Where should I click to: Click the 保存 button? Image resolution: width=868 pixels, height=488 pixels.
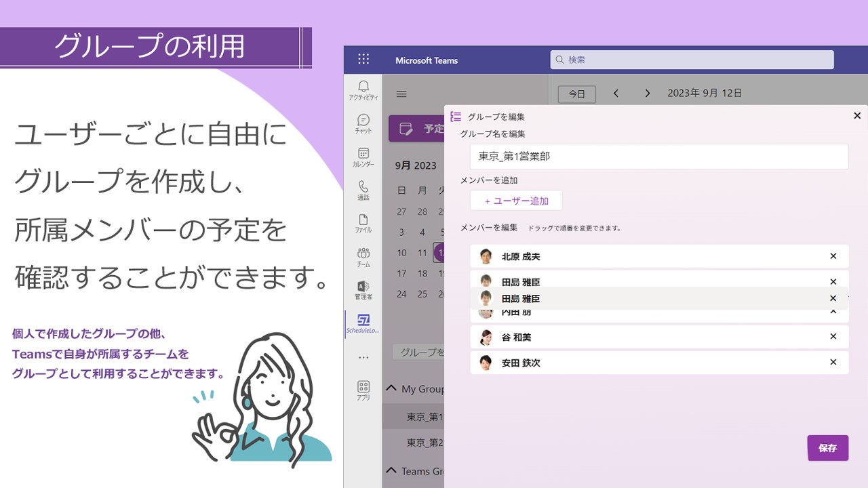coord(828,448)
